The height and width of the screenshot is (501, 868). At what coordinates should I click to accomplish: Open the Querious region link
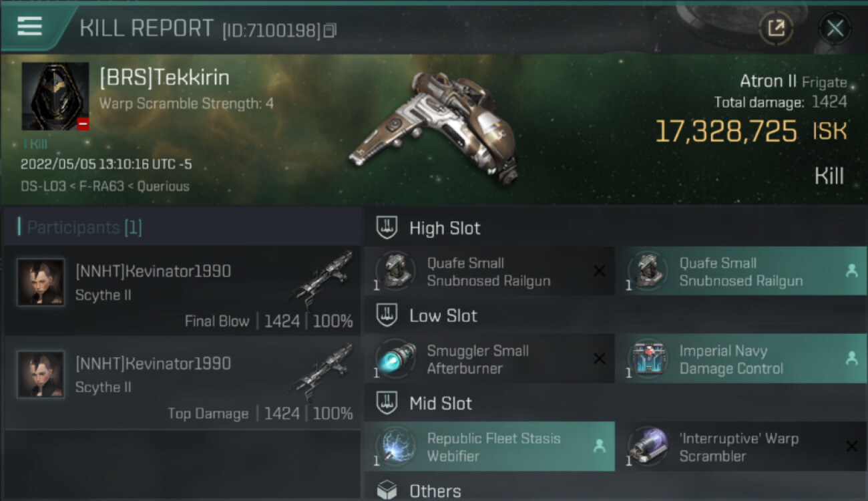click(163, 186)
